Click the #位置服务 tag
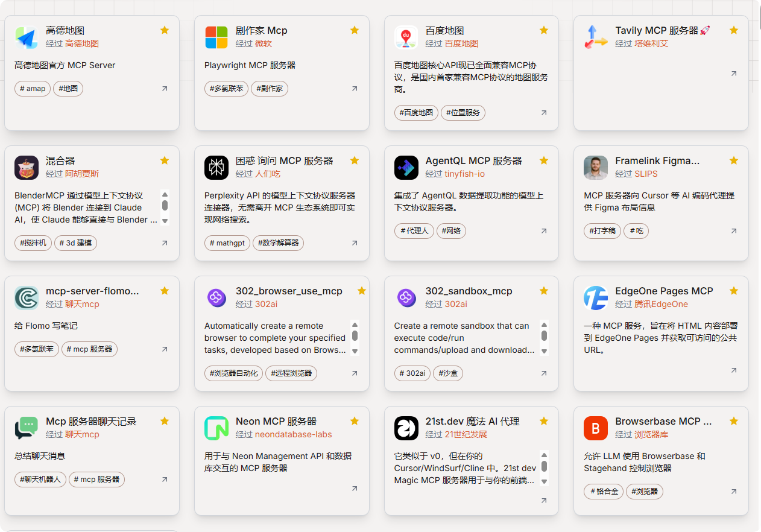The width and height of the screenshot is (761, 532). (463, 113)
